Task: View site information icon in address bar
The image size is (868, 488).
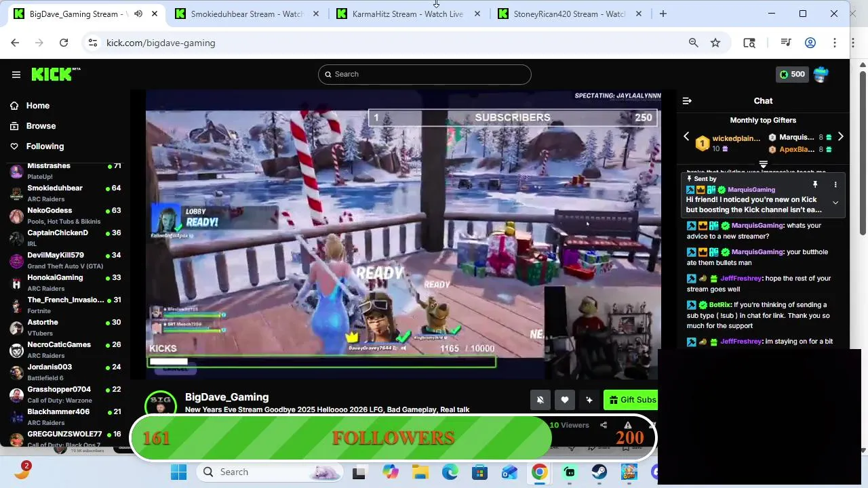Action: (93, 43)
